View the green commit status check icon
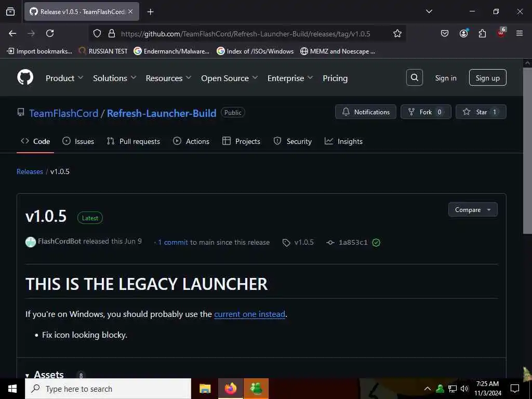Viewport: 532px width, 399px height. [376, 242]
